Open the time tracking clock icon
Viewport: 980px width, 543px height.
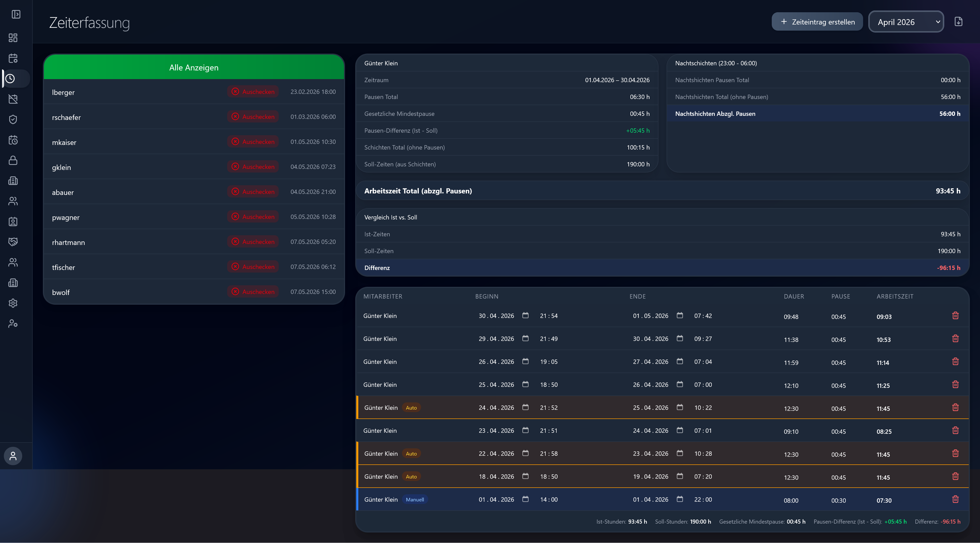click(10, 78)
